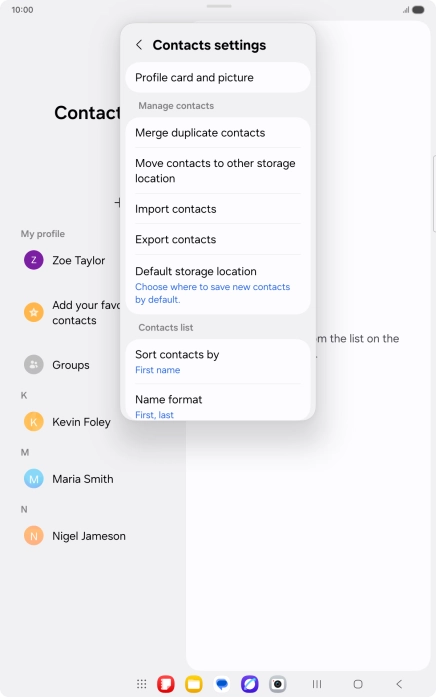The width and height of the screenshot is (436, 697).
Task: Tap the favorites star icon
Action: click(x=34, y=312)
